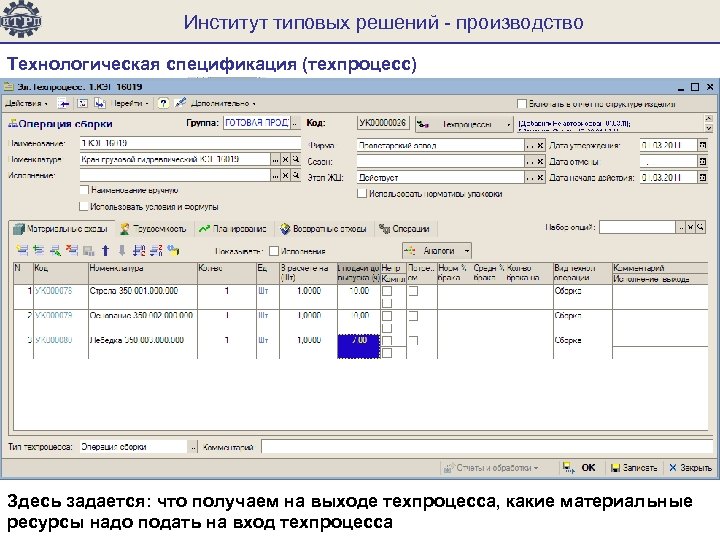
Task: Click the grey copy icon in the table toolbar
Action: pyautogui.click(x=89, y=251)
